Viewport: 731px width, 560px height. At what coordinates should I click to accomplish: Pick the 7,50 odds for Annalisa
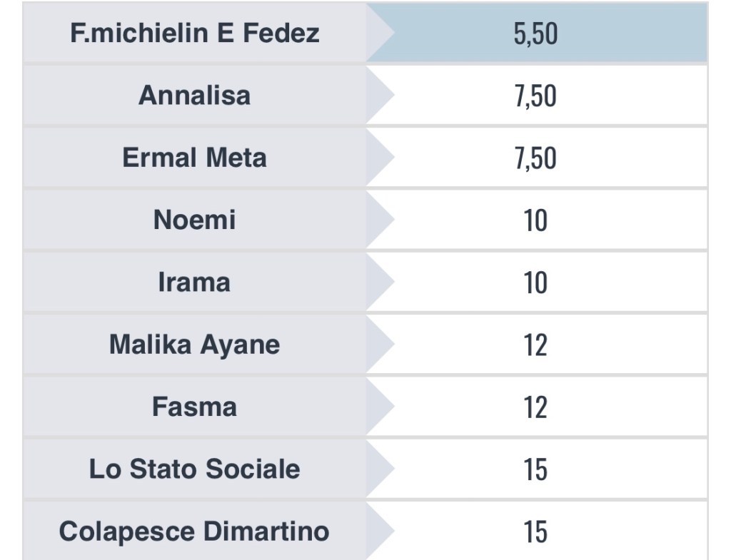pos(535,96)
